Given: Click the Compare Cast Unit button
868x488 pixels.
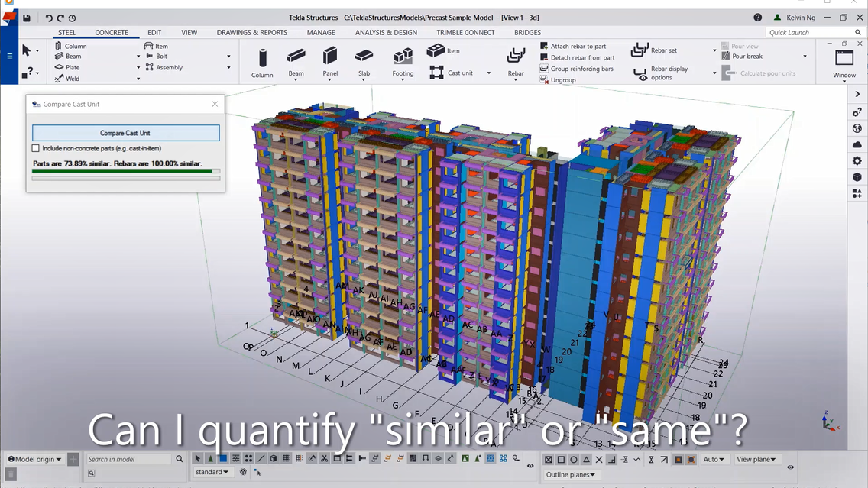Looking at the screenshot, I should tap(125, 133).
